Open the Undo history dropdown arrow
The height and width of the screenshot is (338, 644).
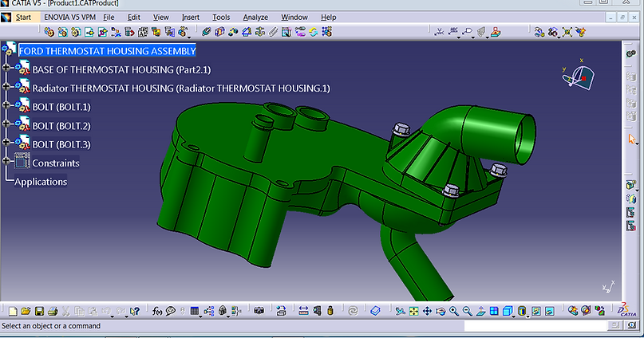tap(113, 316)
